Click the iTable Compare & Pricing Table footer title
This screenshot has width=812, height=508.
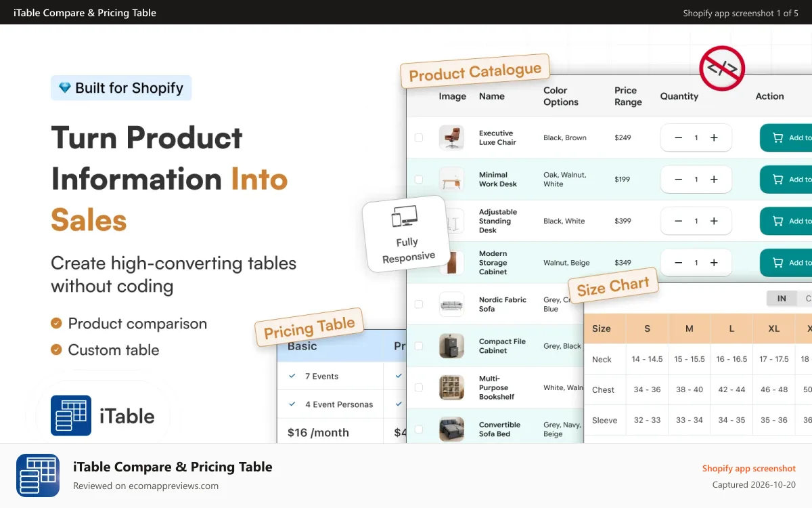pyautogui.click(x=173, y=467)
